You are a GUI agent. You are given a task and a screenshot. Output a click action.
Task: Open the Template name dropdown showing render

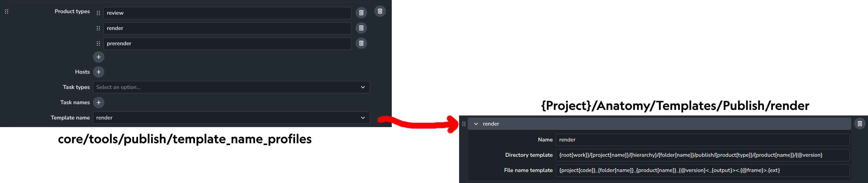tap(231, 118)
